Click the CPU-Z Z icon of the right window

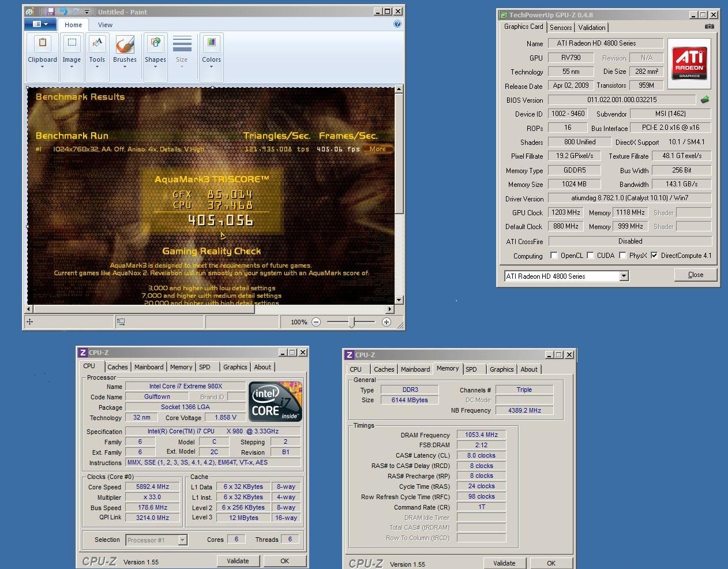pos(349,355)
